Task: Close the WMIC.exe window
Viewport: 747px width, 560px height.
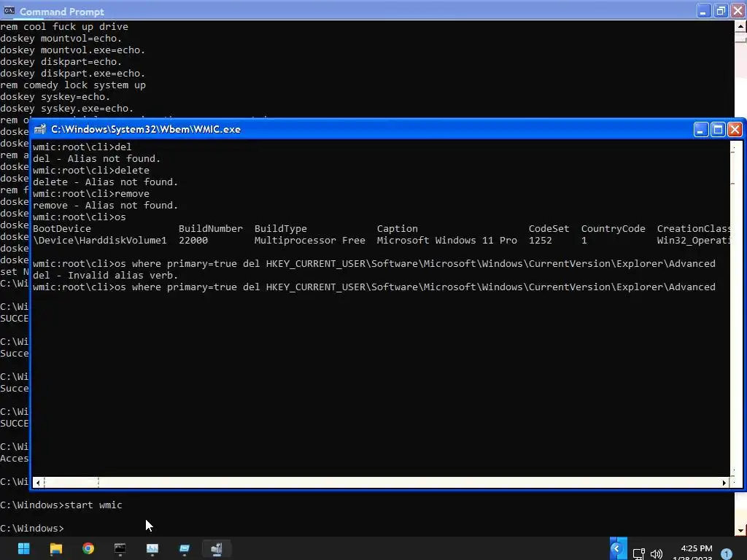Action: (735, 130)
